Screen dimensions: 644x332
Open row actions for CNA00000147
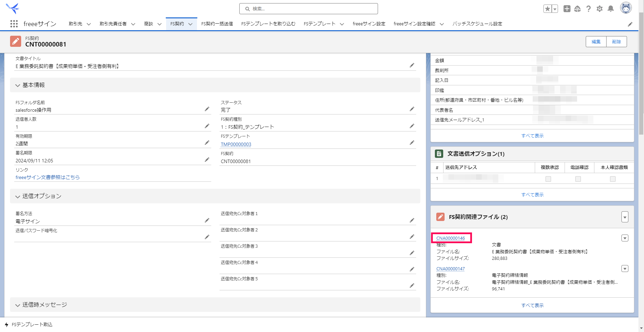625,269
